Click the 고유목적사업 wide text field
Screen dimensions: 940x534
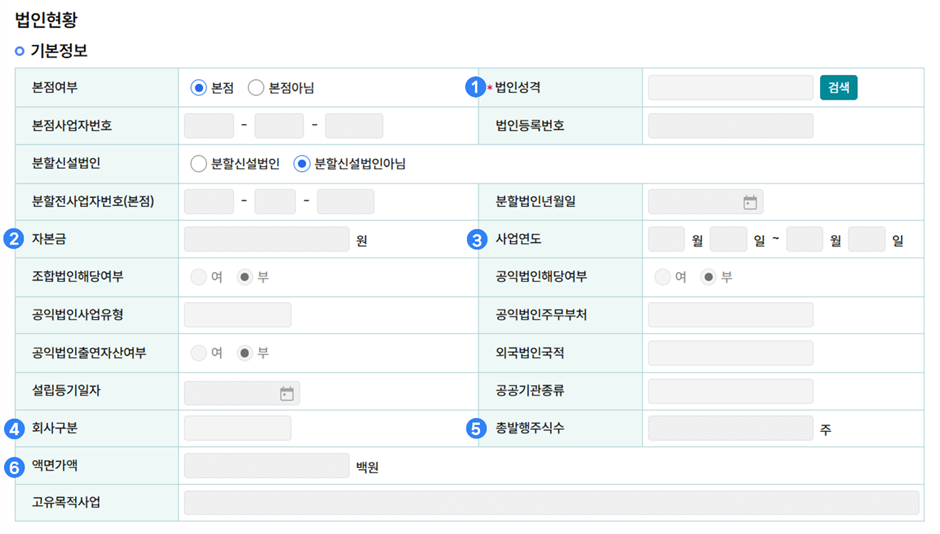[551, 502]
